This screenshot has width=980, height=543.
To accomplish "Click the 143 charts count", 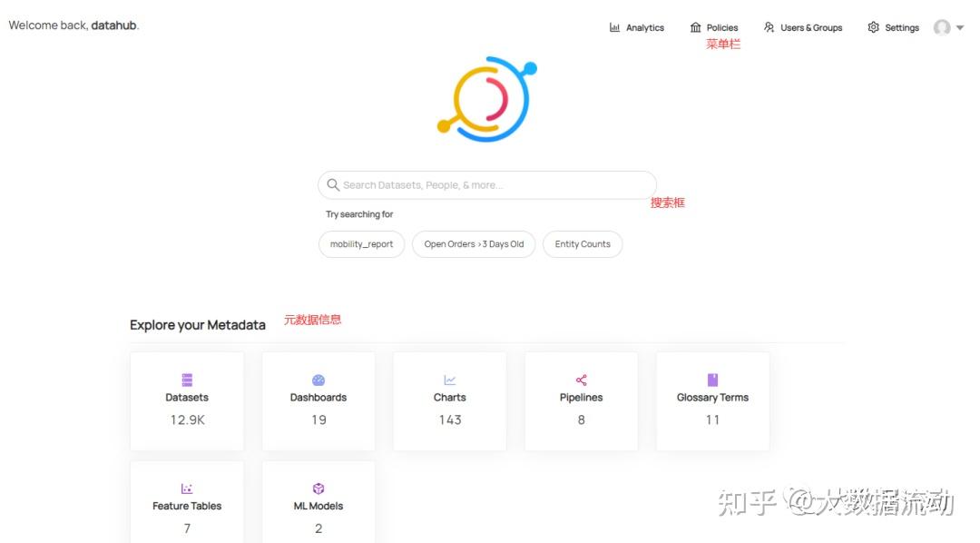I will [450, 420].
